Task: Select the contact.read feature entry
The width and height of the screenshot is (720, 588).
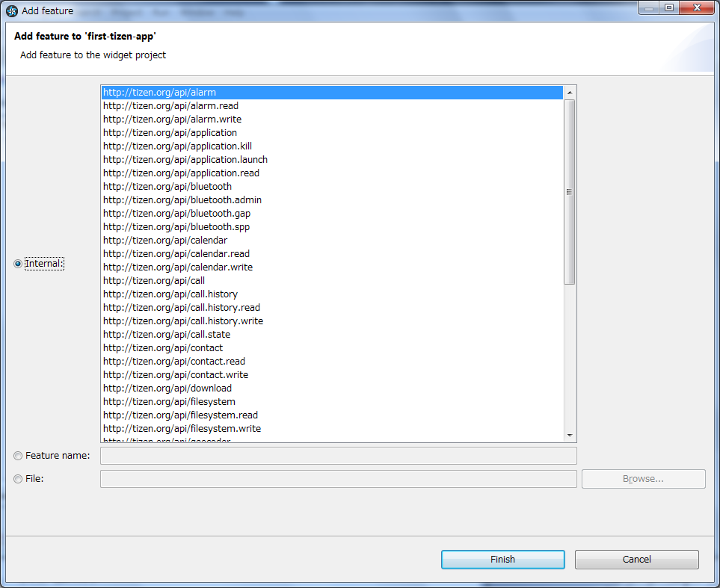Action: click(x=333, y=362)
